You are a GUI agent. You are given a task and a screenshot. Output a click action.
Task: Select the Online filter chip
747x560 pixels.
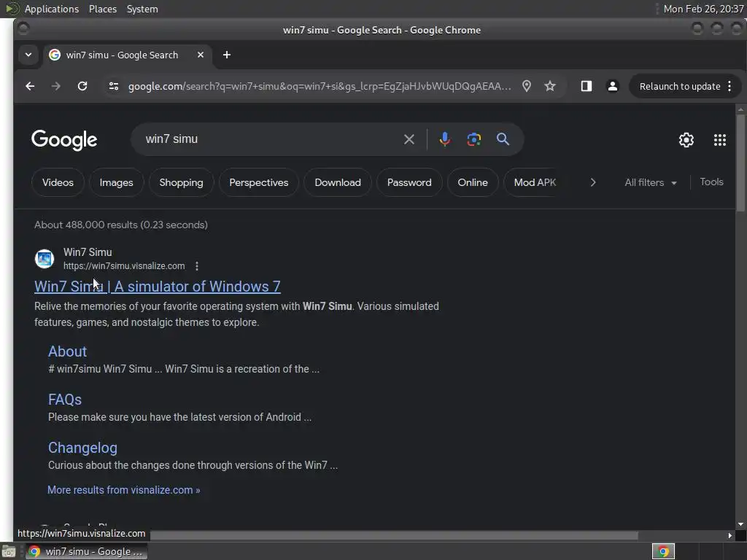point(473,182)
